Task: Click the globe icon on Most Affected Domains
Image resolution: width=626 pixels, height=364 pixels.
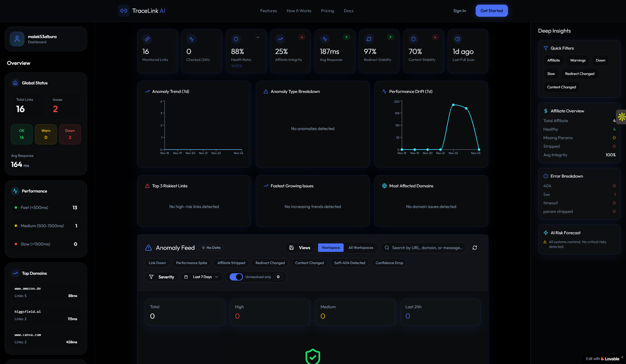Action: pos(384,186)
